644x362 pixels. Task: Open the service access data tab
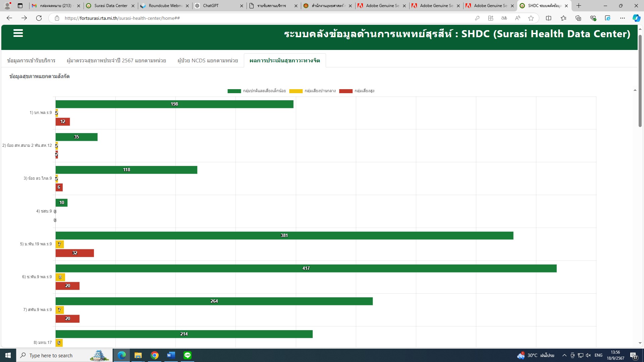(x=31, y=61)
